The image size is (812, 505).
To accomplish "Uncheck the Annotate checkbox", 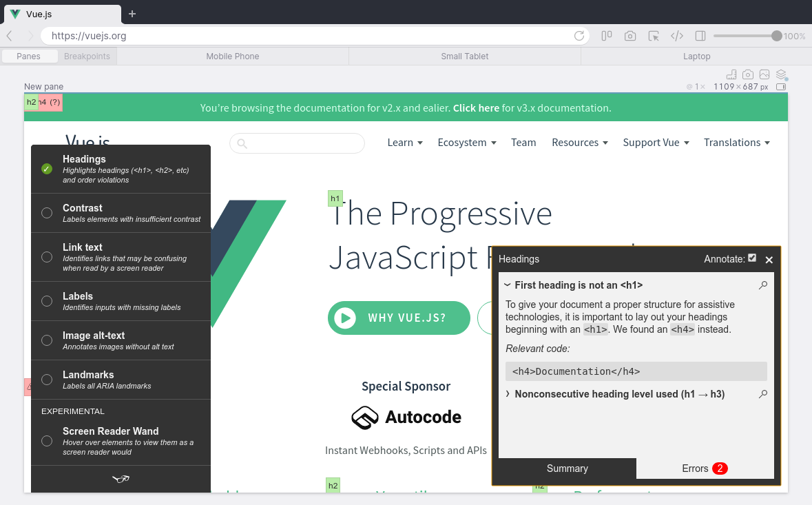I will pyautogui.click(x=752, y=258).
